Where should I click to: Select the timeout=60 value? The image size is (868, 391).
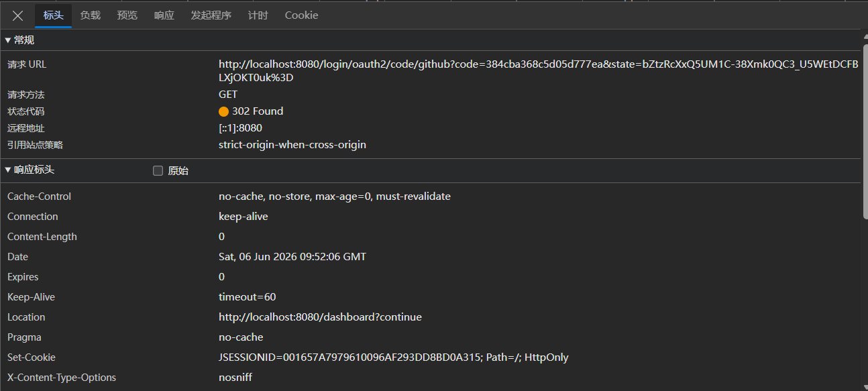(248, 297)
